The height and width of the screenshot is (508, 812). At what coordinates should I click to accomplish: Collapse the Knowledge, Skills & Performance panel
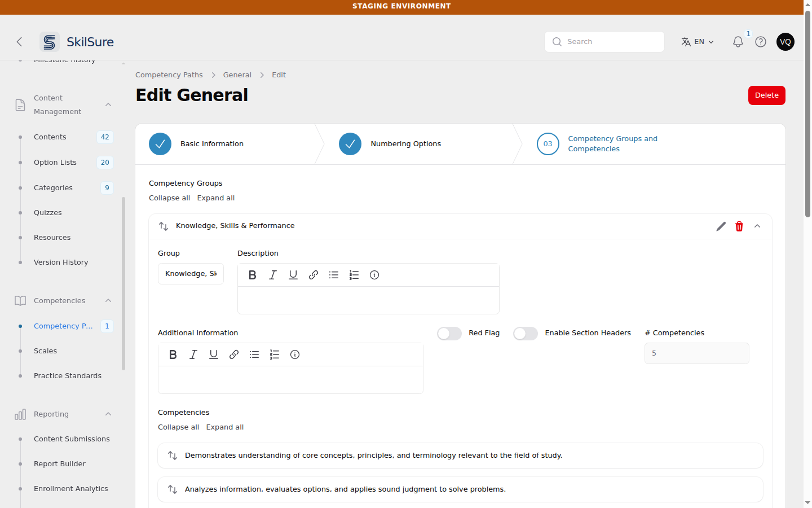pos(757,226)
